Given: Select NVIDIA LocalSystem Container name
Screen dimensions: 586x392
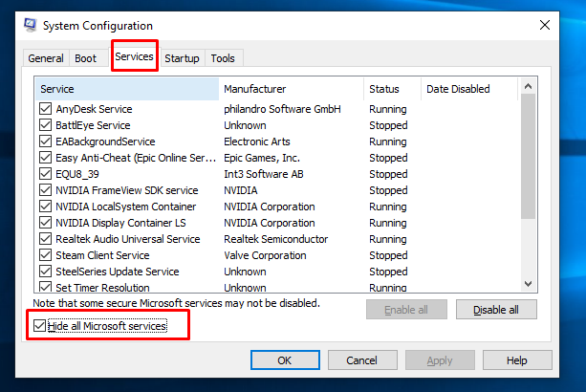Looking at the screenshot, I should click(x=125, y=207).
